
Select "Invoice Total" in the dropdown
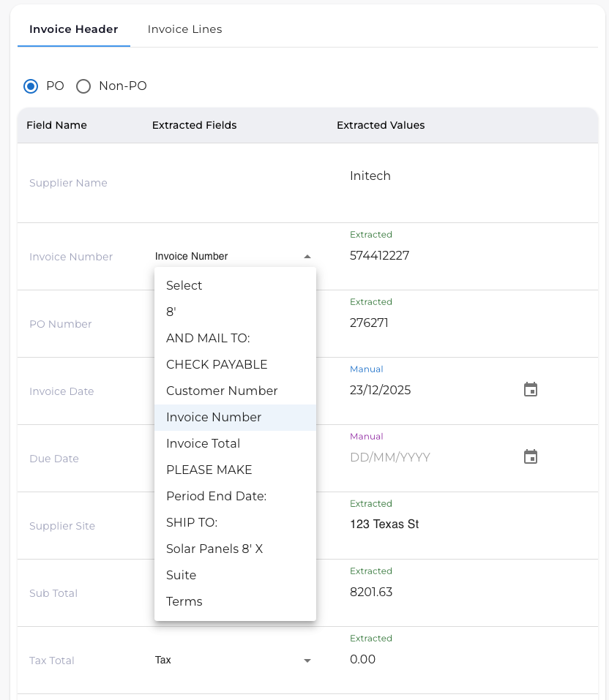point(203,443)
